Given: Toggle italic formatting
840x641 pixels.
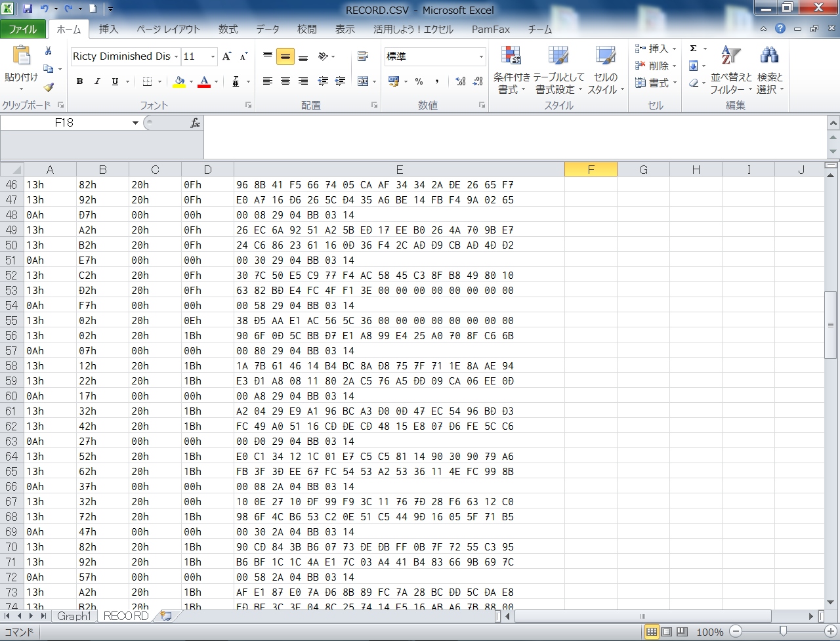Looking at the screenshot, I should (97, 81).
